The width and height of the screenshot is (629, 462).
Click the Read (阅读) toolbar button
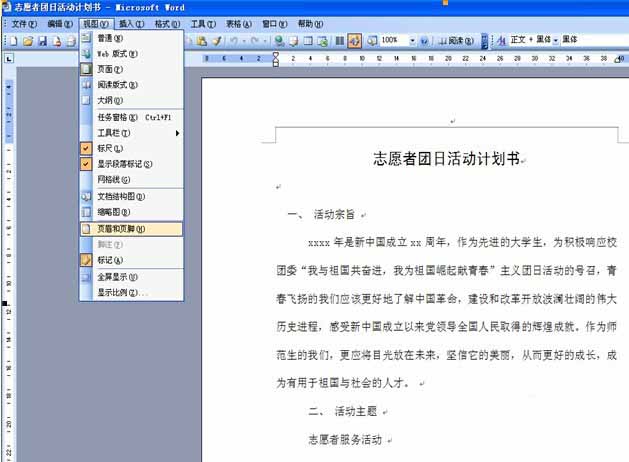point(456,41)
